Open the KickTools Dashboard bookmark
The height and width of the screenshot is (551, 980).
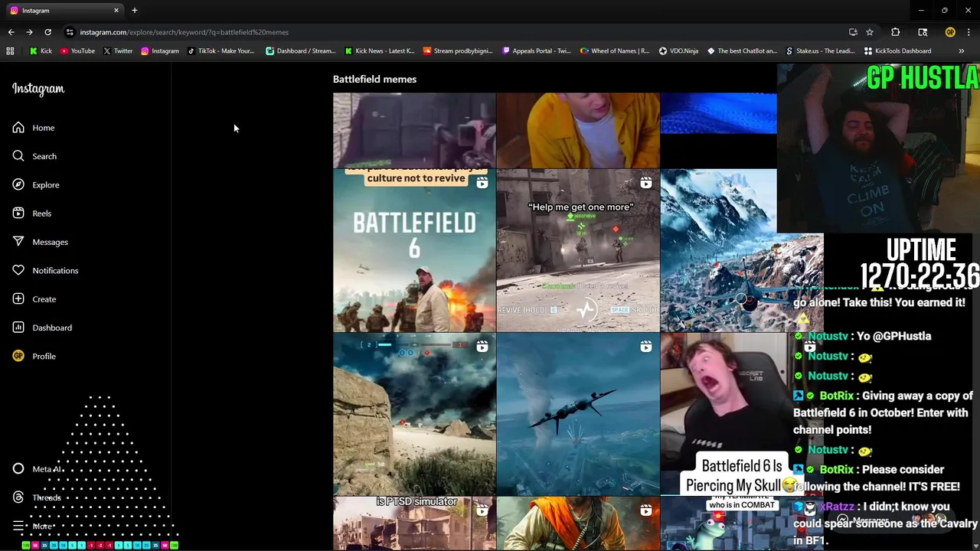click(x=897, y=51)
